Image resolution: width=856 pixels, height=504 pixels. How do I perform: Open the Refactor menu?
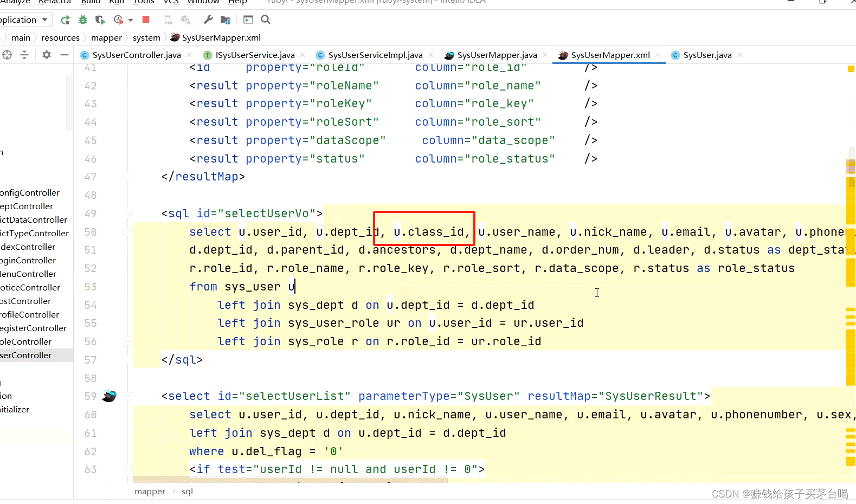click(x=55, y=2)
